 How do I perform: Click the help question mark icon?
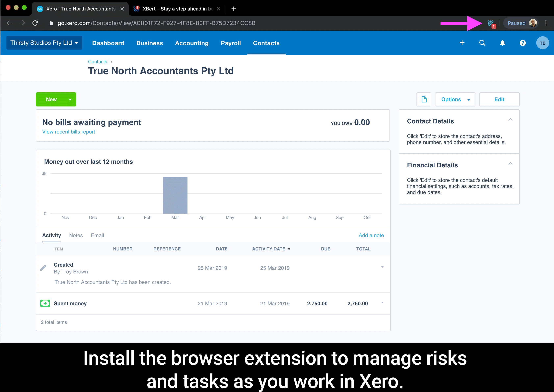(522, 43)
